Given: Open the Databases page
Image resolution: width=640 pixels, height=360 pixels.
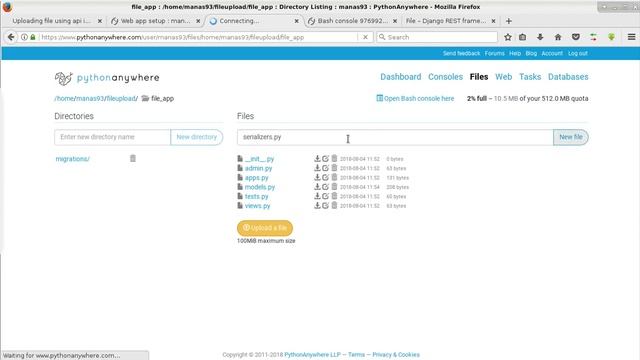Looking at the screenshot, I should (568, 77).
